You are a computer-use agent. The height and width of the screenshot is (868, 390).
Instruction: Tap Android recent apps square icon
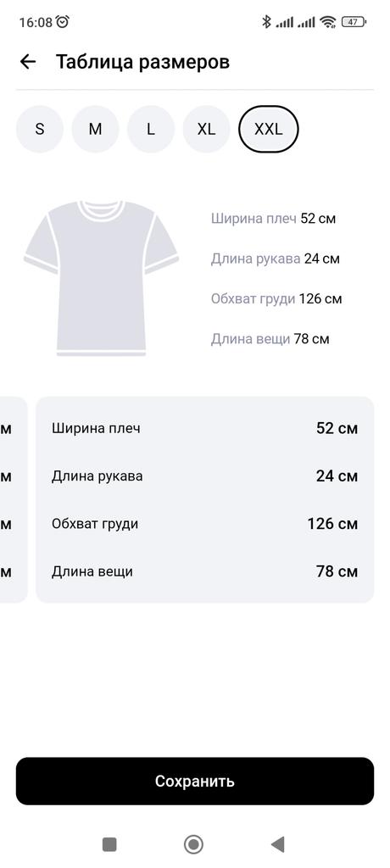tap(109, 844)
